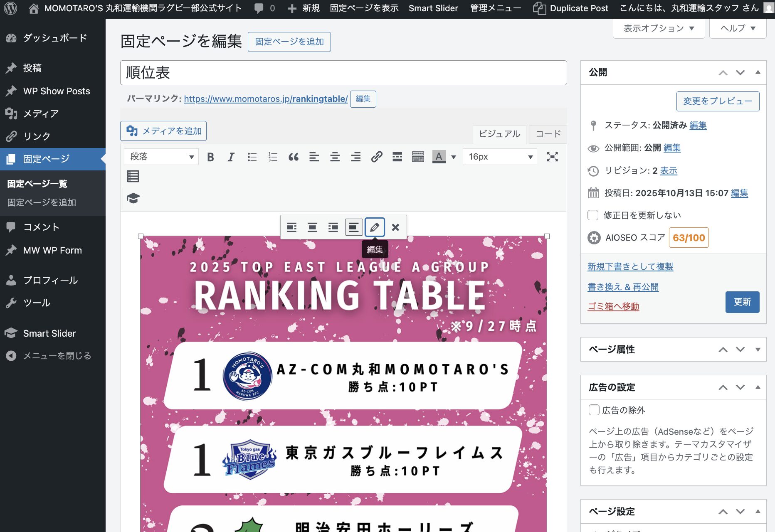Toggle bold formatting in editor toolbar
This screenshot has height=532, width=775.
[210, 157]
